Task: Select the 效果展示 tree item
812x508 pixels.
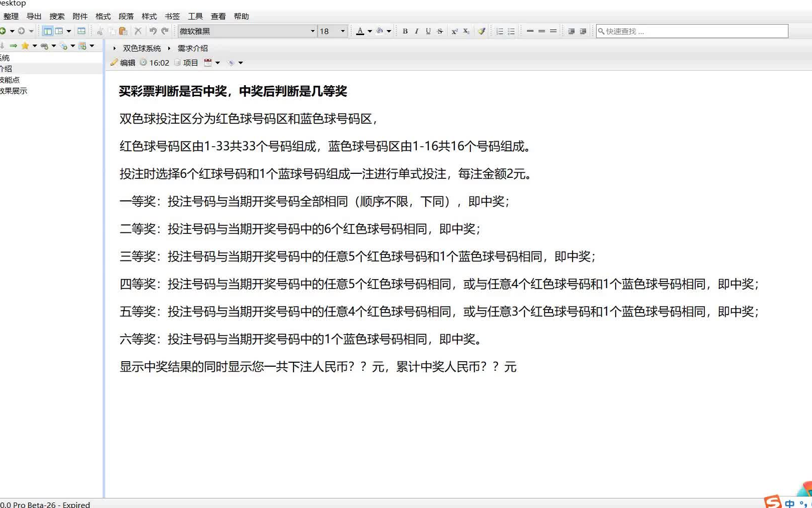Action: point(14,91)
